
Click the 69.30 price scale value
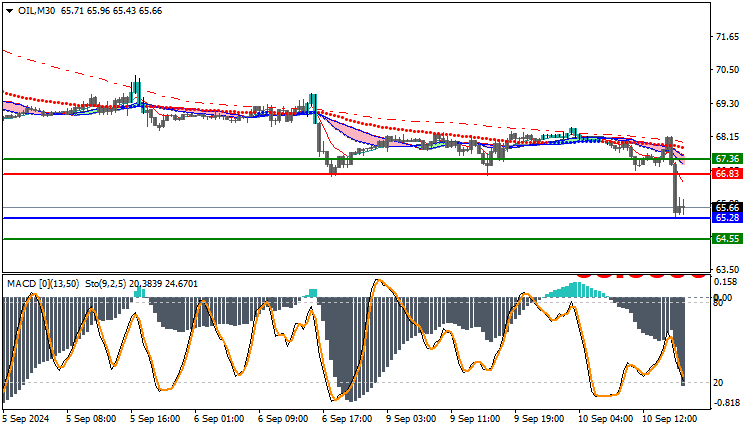(728, 104)
